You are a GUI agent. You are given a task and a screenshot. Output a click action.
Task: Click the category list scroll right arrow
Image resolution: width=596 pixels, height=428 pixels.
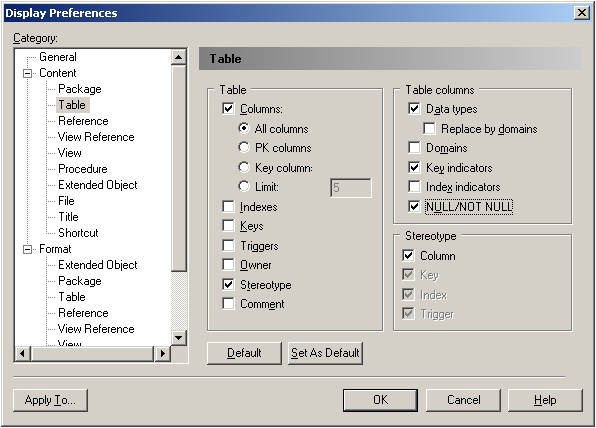click(163, 353)
